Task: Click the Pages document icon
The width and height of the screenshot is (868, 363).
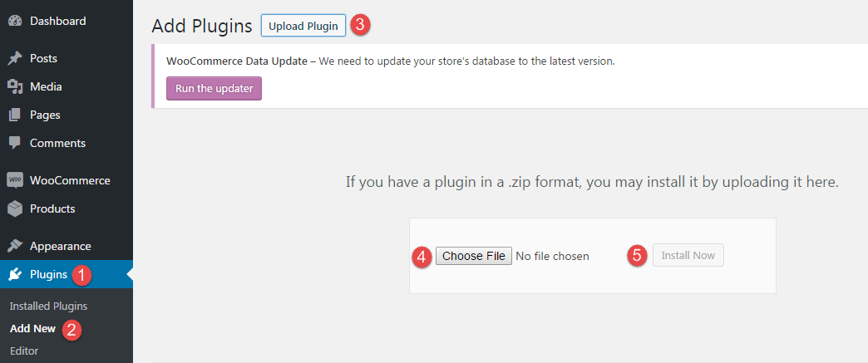Action: click(15, 115)
